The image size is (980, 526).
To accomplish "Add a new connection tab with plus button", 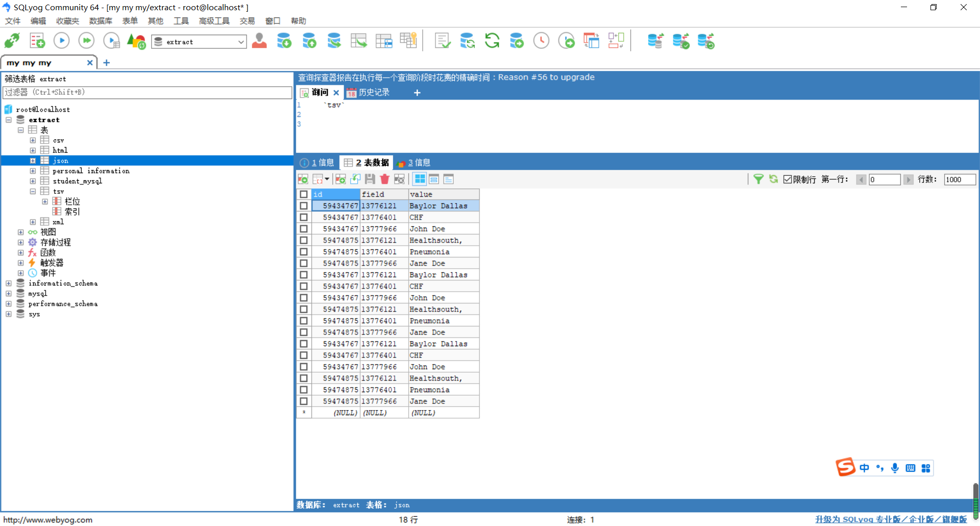I will [107, 63].
